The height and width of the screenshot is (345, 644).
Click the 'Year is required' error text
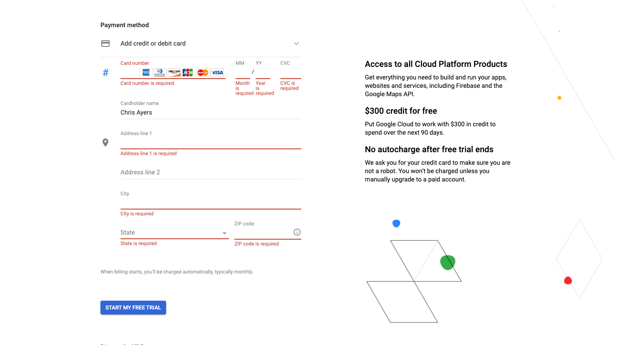click(264, 88)
